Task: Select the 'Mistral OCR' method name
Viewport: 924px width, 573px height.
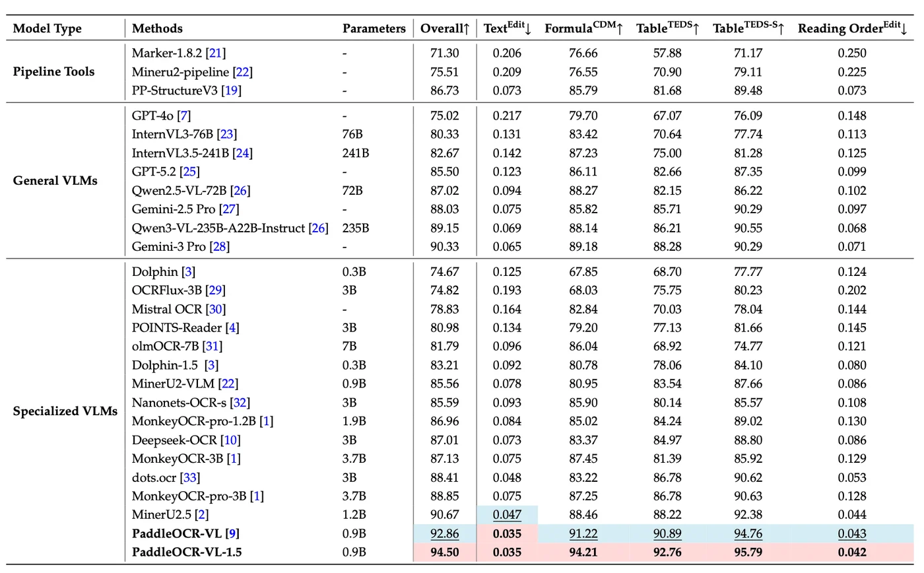Action: coord(168,309)
